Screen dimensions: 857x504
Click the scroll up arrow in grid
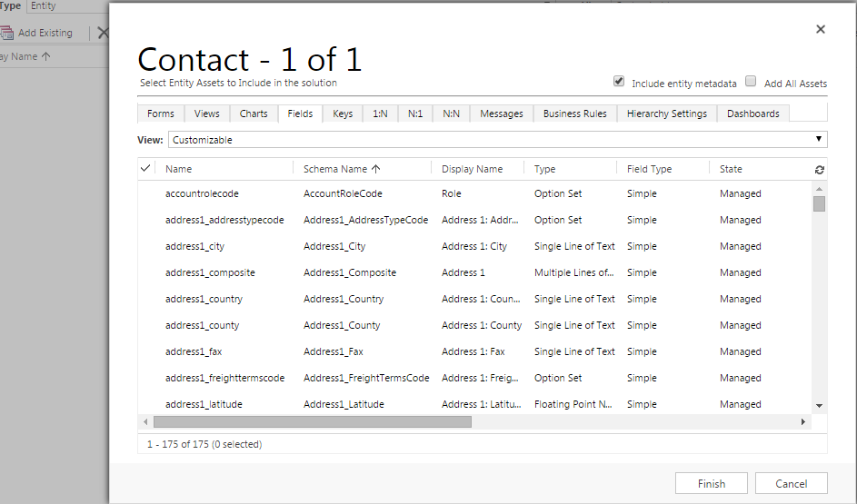(x=819, y=187)
